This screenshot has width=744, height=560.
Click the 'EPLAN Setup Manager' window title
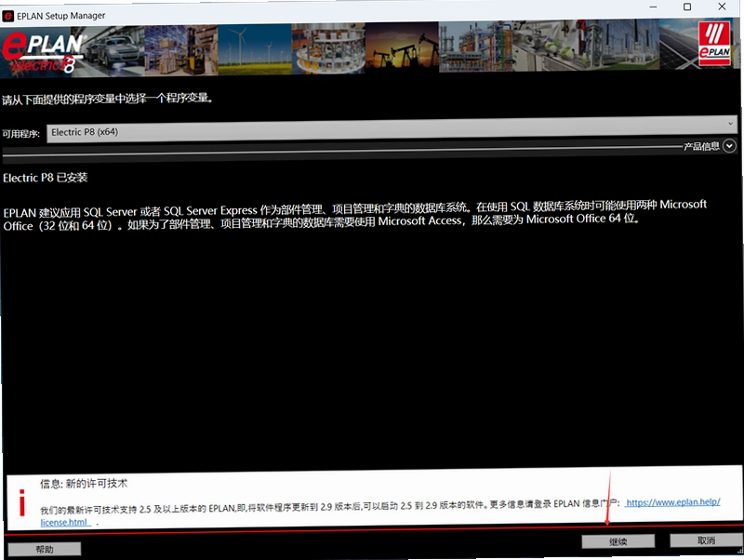point(60,16)
